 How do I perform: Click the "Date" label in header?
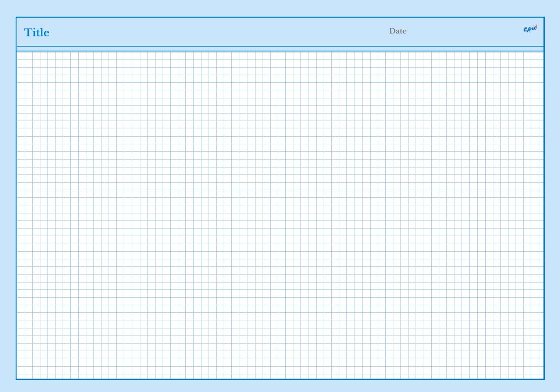point(398,31)
